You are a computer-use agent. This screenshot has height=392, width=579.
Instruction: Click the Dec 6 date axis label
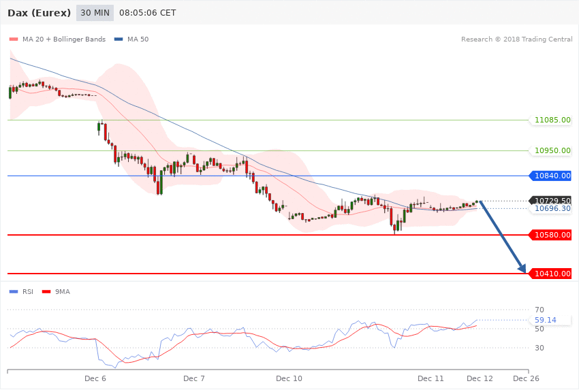[95, 378]
